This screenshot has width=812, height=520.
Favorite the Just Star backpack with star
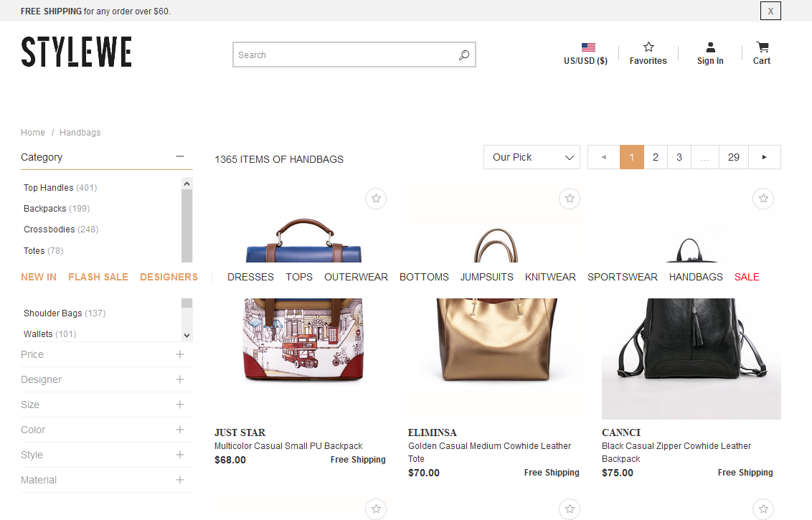[x=376, y=199]
